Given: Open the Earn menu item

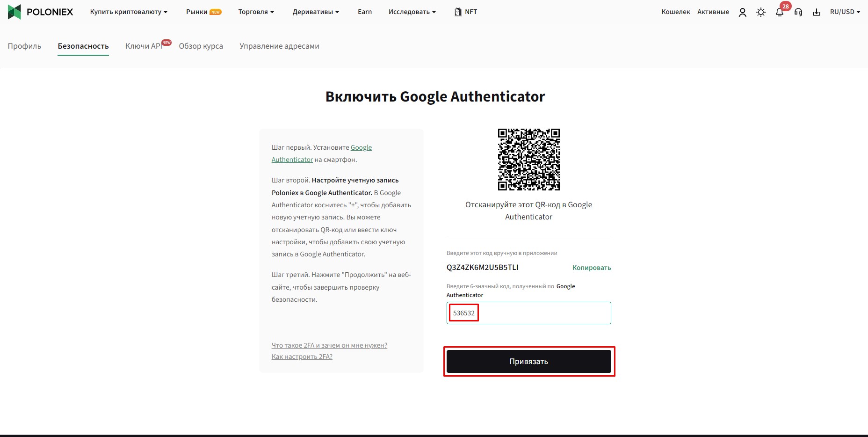Looking at the screenshot, I should 365,12.
